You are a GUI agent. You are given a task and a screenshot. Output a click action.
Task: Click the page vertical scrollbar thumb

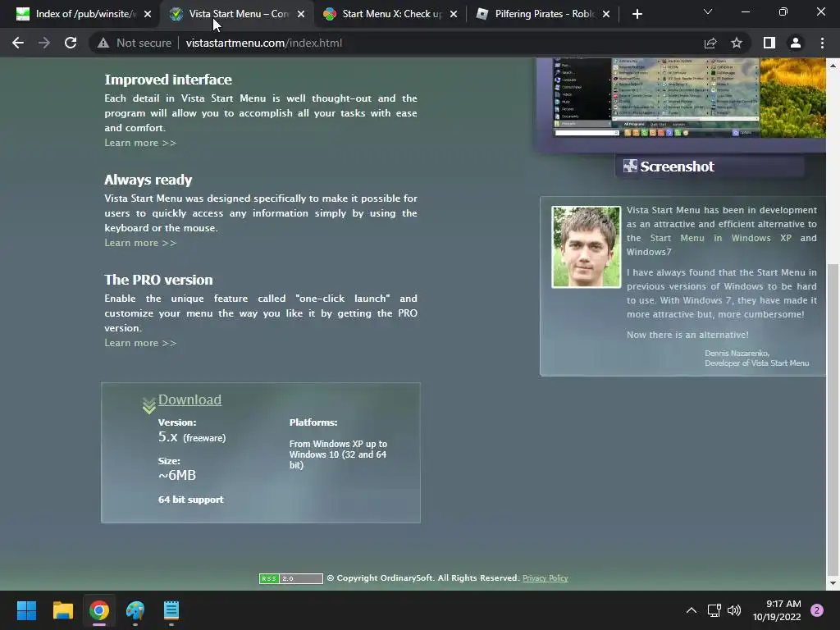(833, 418)
